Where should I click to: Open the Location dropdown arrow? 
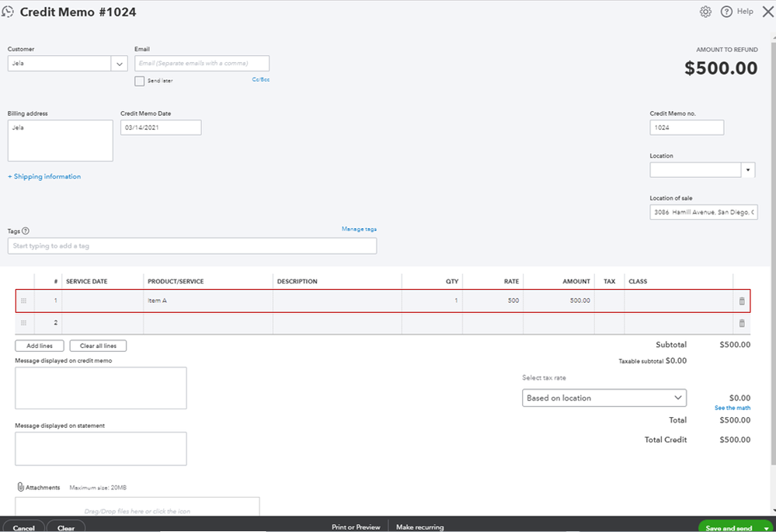point(748,170)
